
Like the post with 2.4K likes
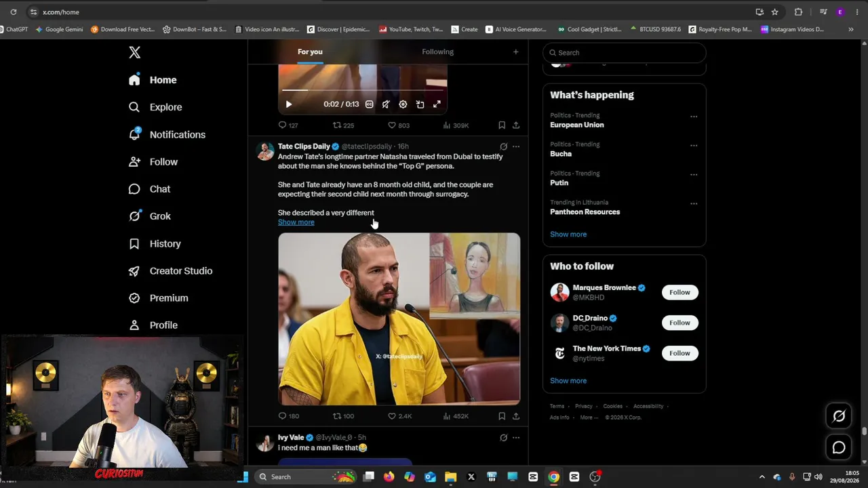[x=399, y=416]
